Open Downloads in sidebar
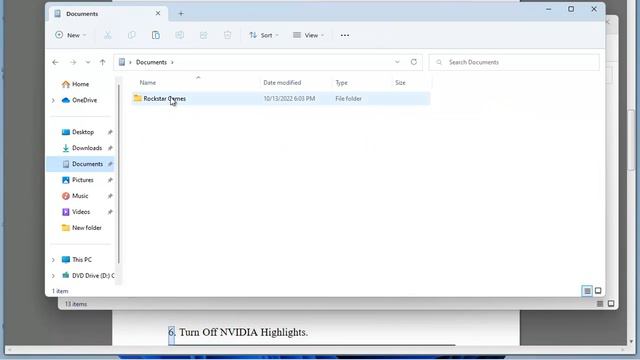640x360 pixels. pyautogui.click(x=87, y=148)
